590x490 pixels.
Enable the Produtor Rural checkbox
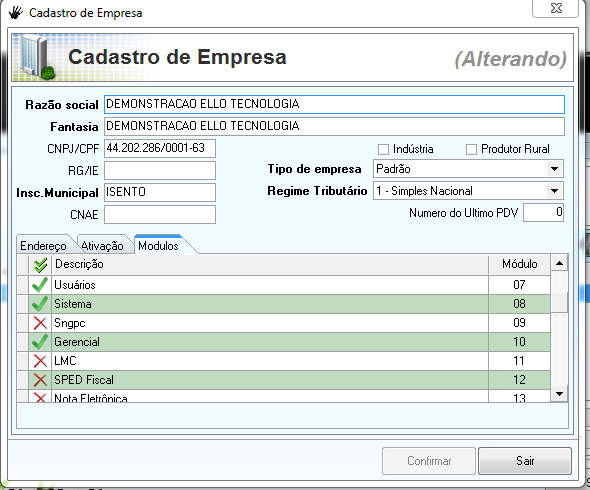(x=471, y=149)
